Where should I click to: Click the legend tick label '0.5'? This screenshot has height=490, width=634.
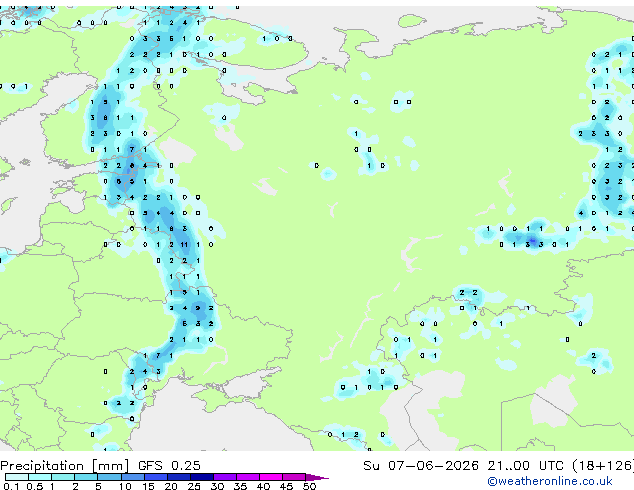[x=34, y=486]
